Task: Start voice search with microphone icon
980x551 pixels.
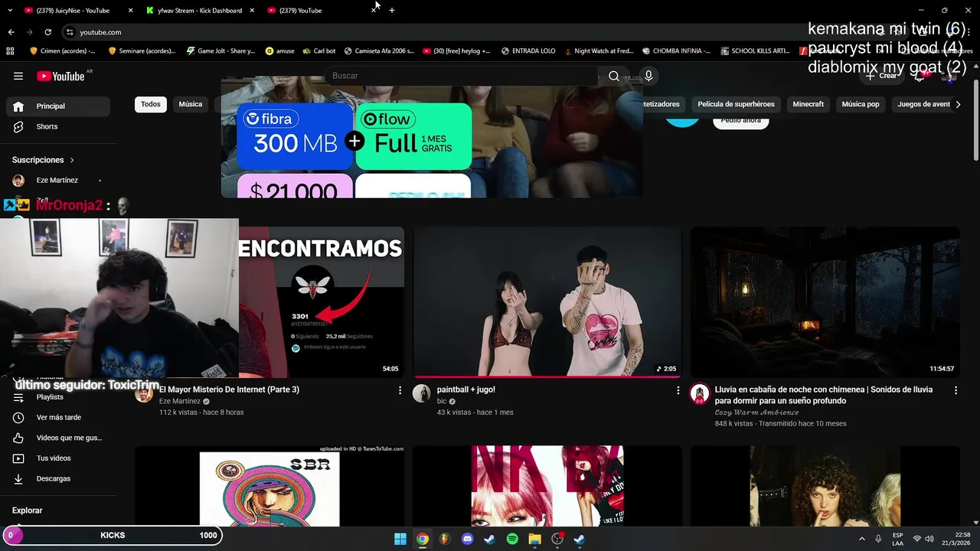Action: [648, 76]
